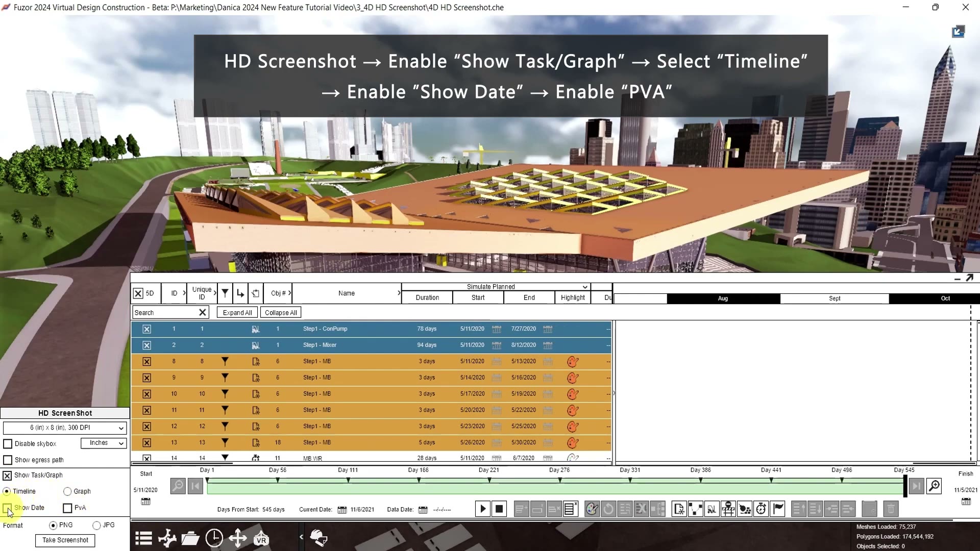This screenshot has width=980, height=551.
Task: Expand the ID column chevron
Action: [184, 293]
